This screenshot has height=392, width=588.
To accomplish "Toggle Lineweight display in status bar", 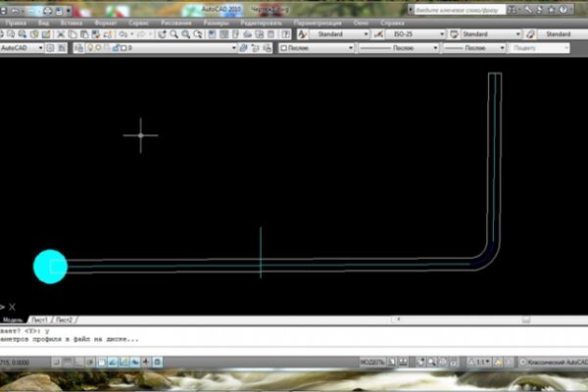I will [x=146, y=362].
